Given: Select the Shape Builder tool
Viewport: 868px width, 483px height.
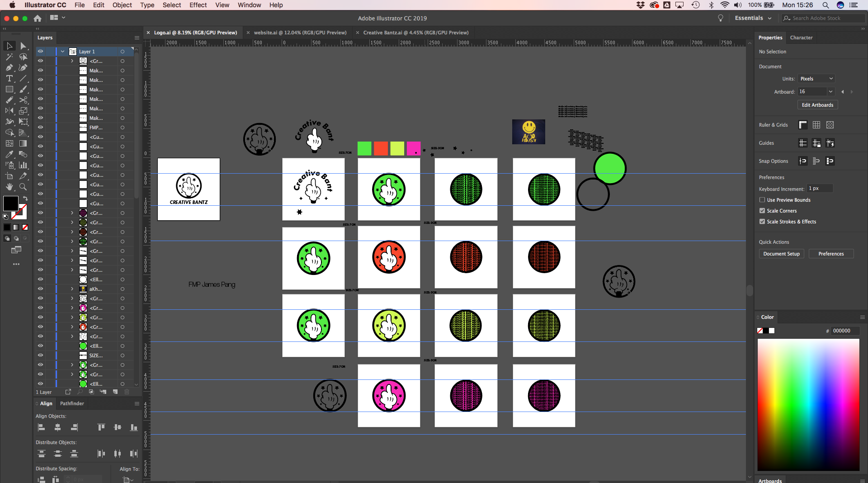Looking at the screenshot, I should coord(9,133).
